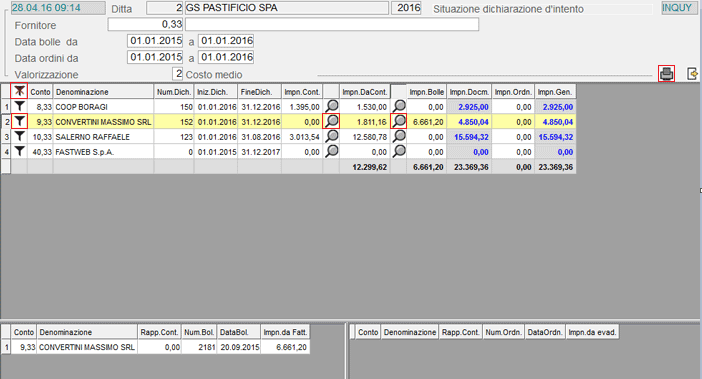Click the 20.09.2015 DataBol. cell
702x379 pixels.
pyautogui.click(x=239, y=347)
